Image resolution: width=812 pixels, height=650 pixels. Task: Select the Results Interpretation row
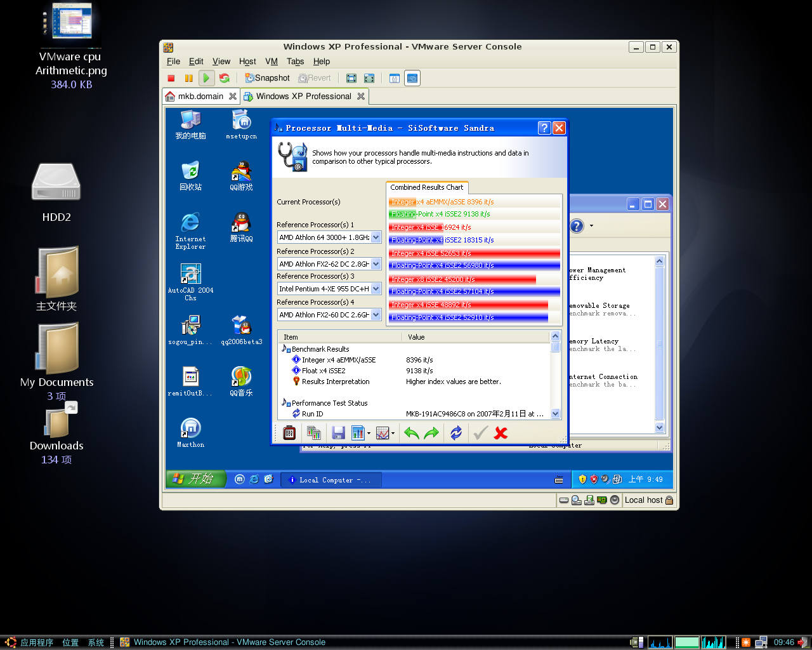point(336,381)
